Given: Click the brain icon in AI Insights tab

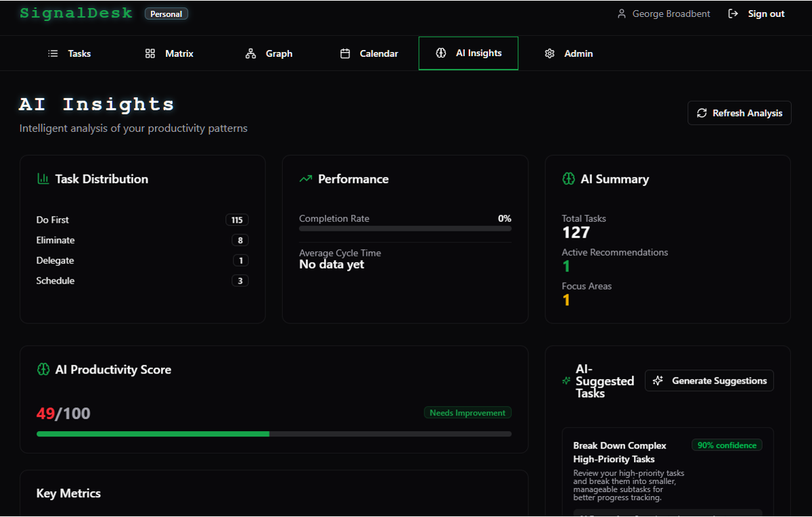Looking at the screenshot, I should coord(441,53).
